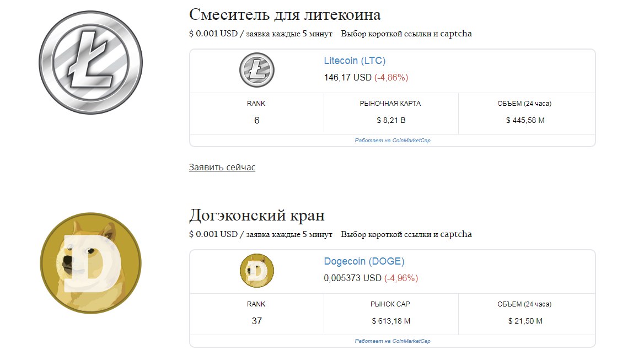644x355 pixels.
Task: Click Litecoin rank value 6
Action: pos(256,120)
